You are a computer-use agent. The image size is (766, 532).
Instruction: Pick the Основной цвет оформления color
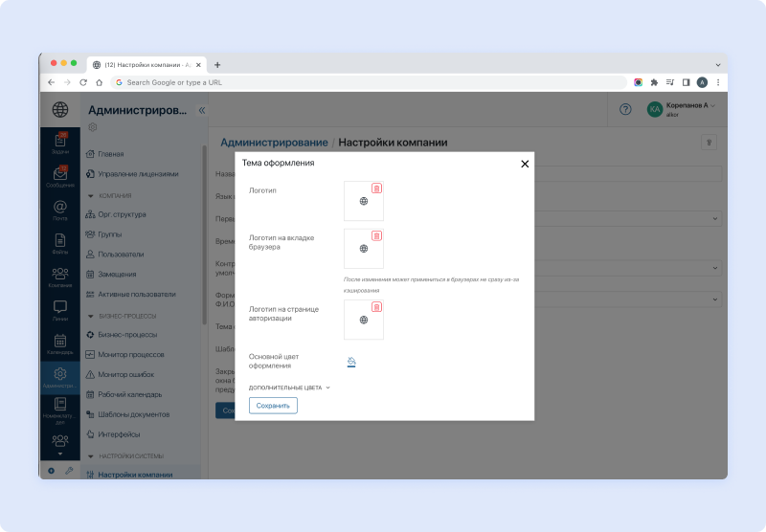(x=351, y=362)
